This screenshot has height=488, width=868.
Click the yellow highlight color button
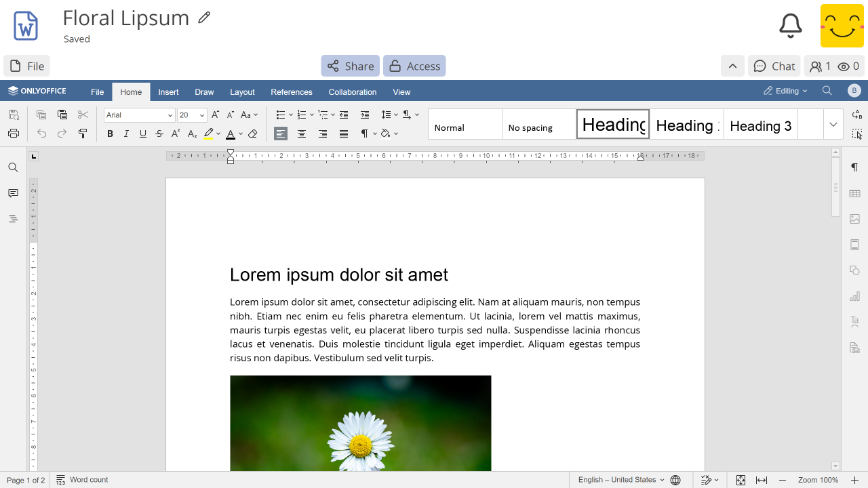coord(209,134)
